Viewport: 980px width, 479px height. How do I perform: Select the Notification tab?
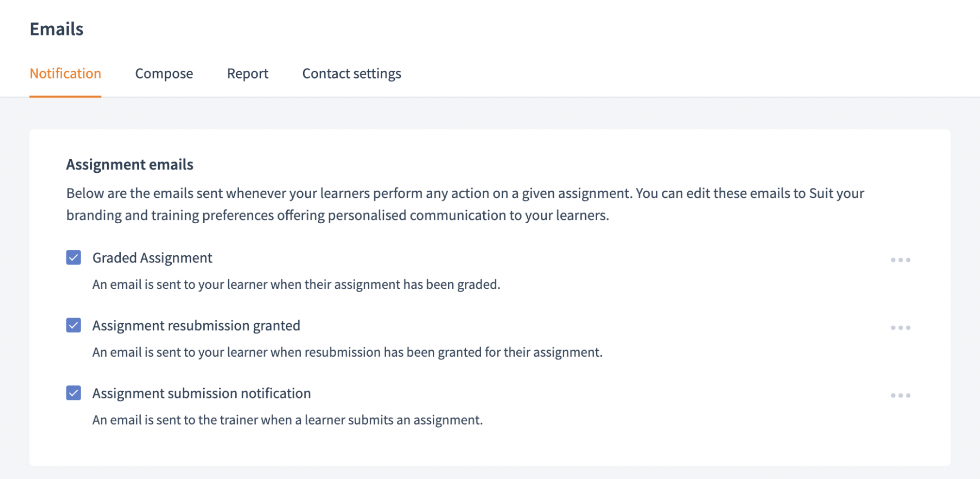click(65, 74)
